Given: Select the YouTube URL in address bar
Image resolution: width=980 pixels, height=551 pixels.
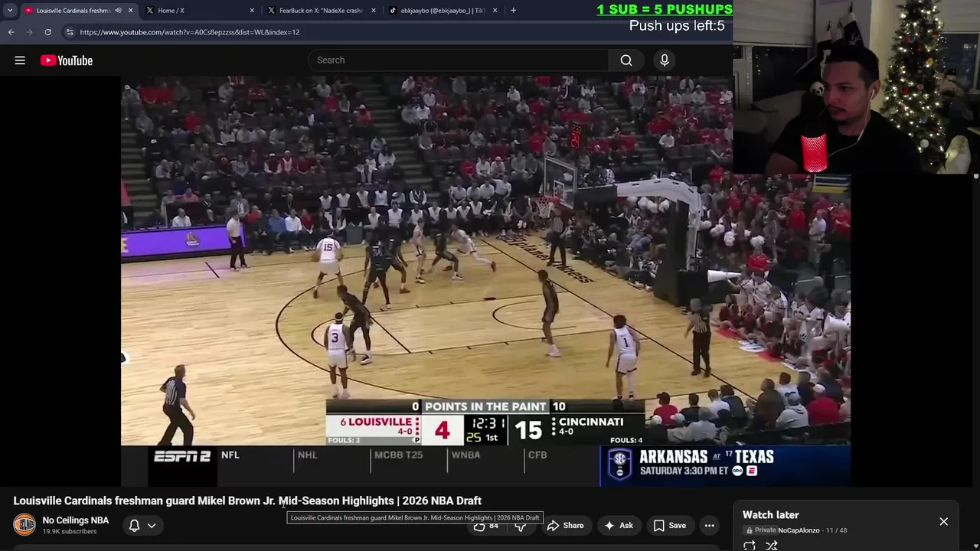Looking at the screenshot, I should click(190, 32).
